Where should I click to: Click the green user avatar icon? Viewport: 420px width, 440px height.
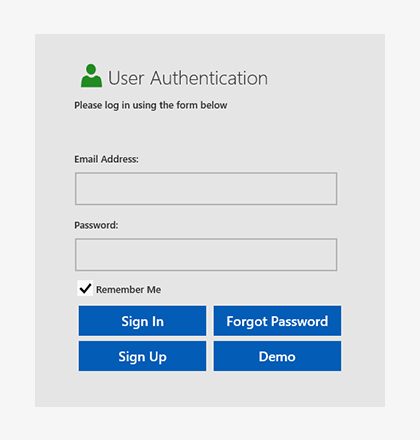coord(91,76)
